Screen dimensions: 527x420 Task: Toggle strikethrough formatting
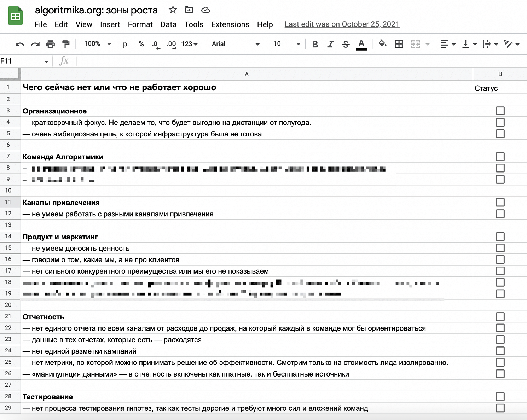(x=346, y=44)
